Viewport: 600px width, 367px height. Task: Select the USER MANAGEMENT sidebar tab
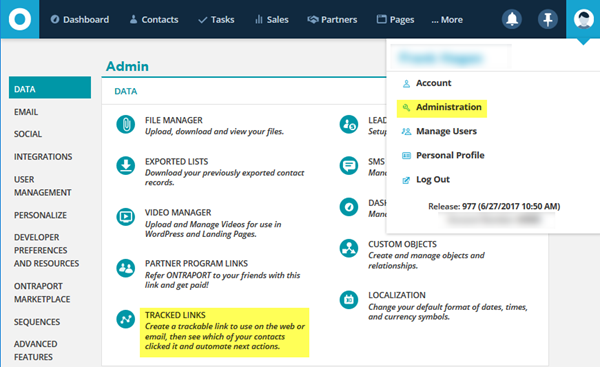point(42,186)
